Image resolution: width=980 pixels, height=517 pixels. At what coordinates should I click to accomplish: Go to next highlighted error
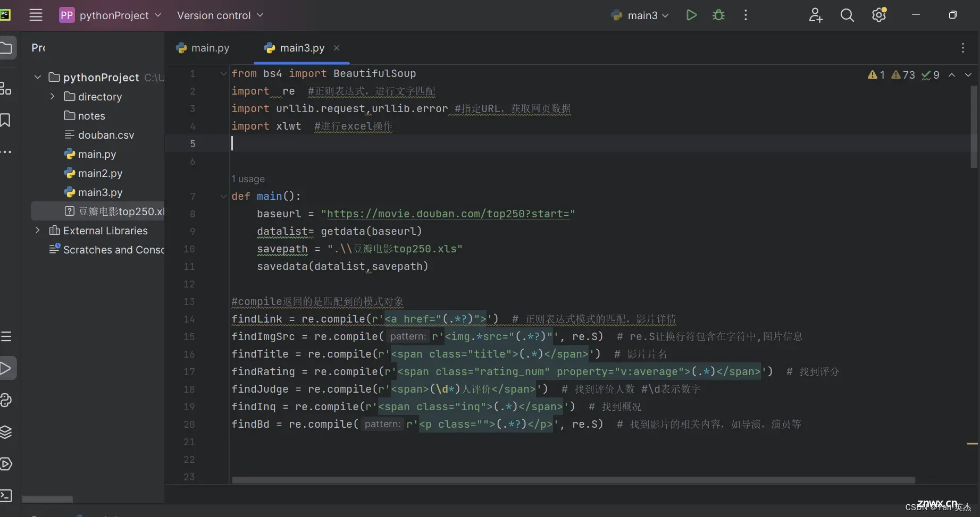[968, 75]
